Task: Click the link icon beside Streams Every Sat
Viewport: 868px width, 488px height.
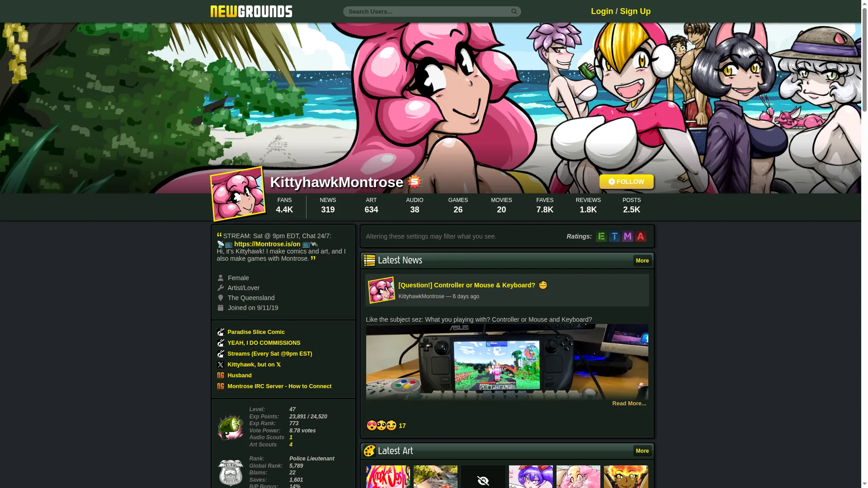Action: click(221, 354)
